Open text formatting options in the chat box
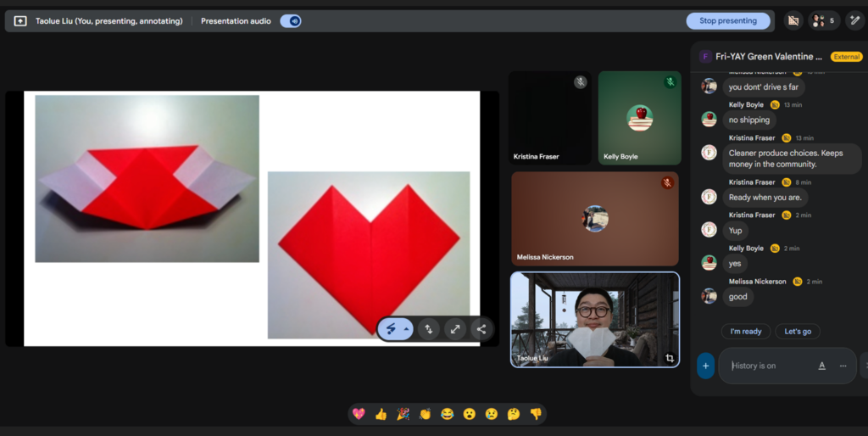Screen dimensions: 868x436 [x=821, y=366]
